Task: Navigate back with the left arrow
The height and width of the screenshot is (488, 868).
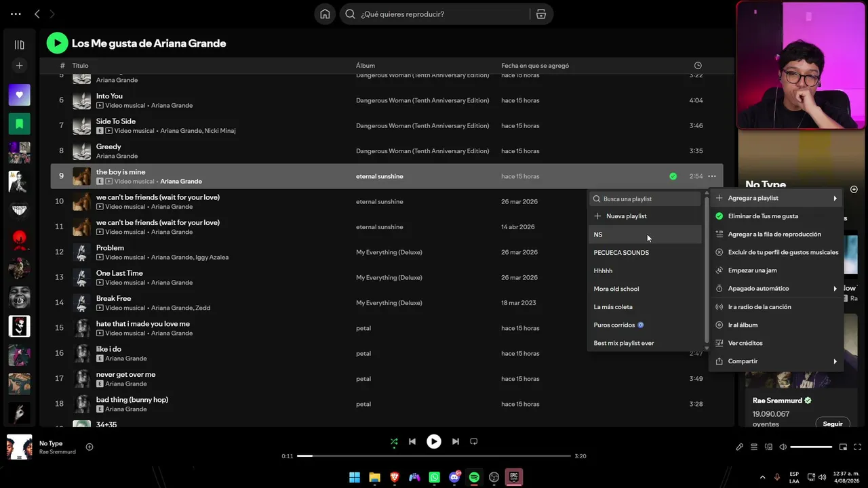Action: coord(37,14)
